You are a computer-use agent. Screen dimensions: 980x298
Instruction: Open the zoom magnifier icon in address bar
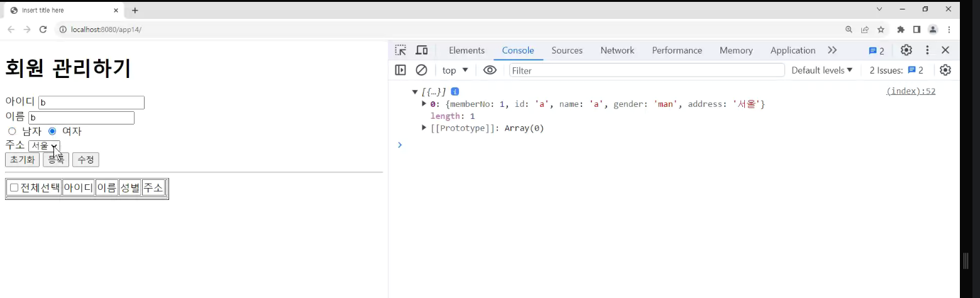(849, 30)
